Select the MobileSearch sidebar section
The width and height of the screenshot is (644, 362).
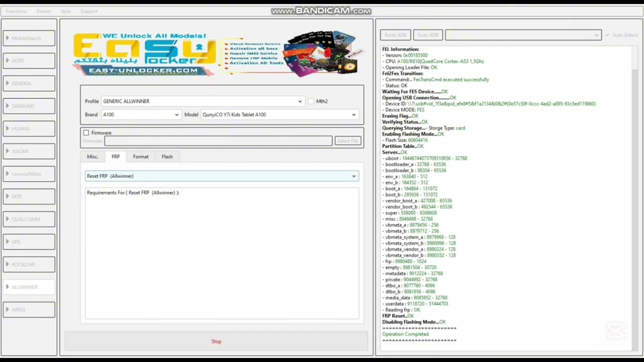29,38
